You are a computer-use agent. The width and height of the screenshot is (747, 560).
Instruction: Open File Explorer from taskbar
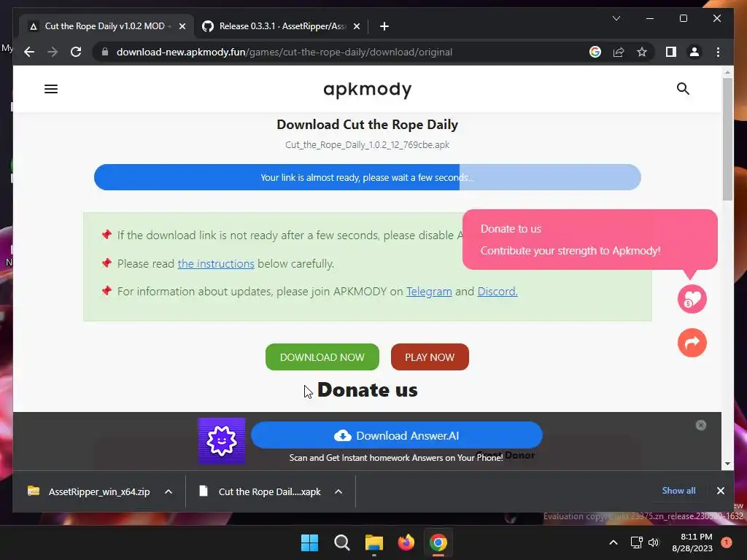(374, 542)
